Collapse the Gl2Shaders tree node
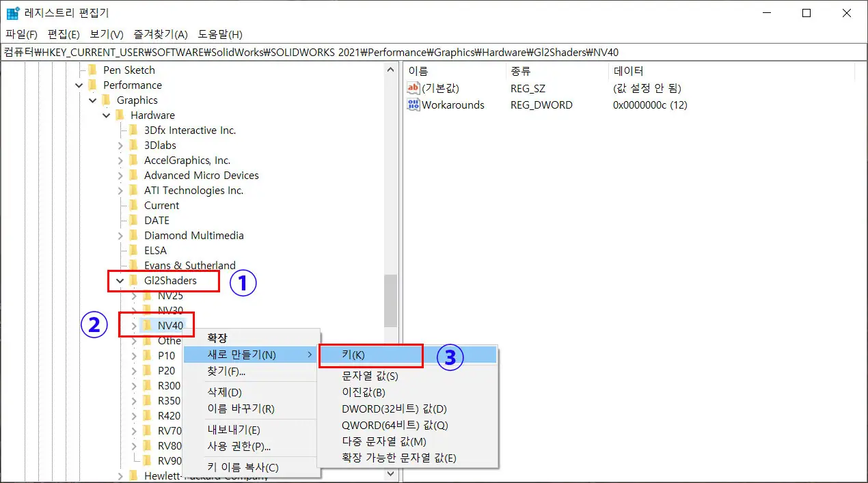Screen dimensions: 868x483 pyautogui.click(x=120, y=280)
